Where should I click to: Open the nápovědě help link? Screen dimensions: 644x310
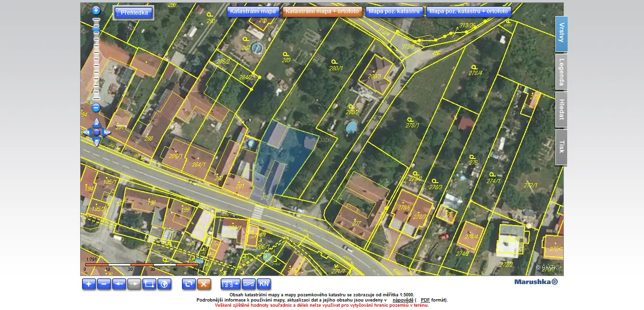[403, 300]
